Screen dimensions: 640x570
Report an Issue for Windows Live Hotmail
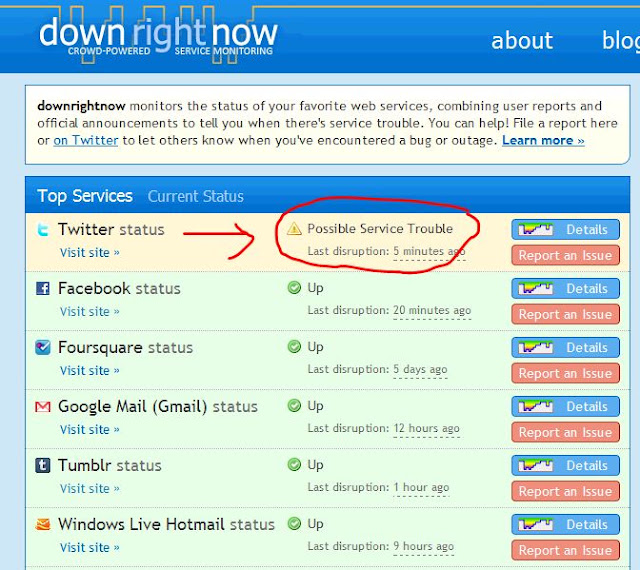coord(565,550)
